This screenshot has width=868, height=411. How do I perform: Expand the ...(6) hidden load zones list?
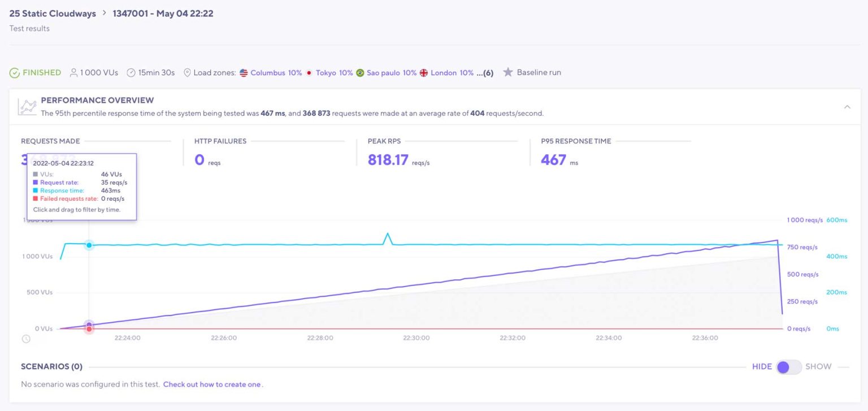pos(485,72)
